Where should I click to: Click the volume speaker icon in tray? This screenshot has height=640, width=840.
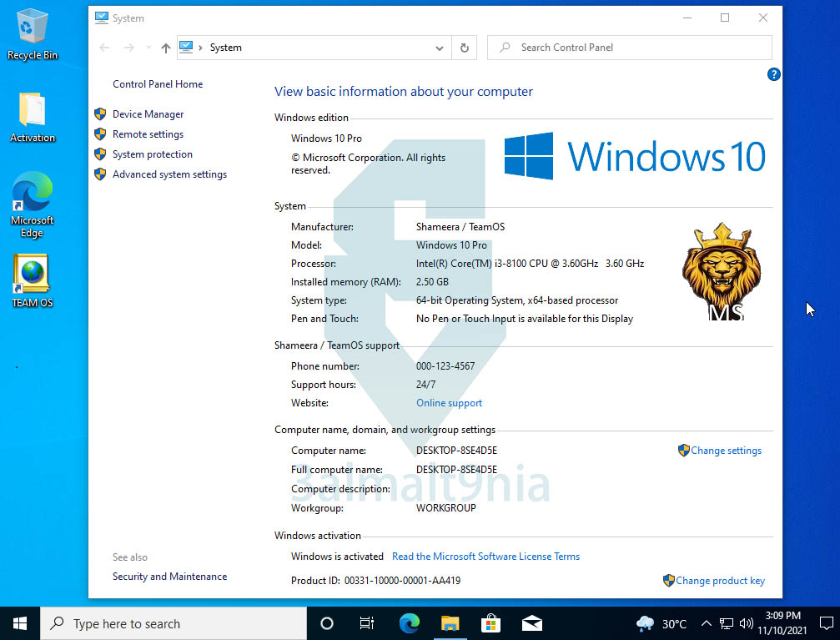747,623
